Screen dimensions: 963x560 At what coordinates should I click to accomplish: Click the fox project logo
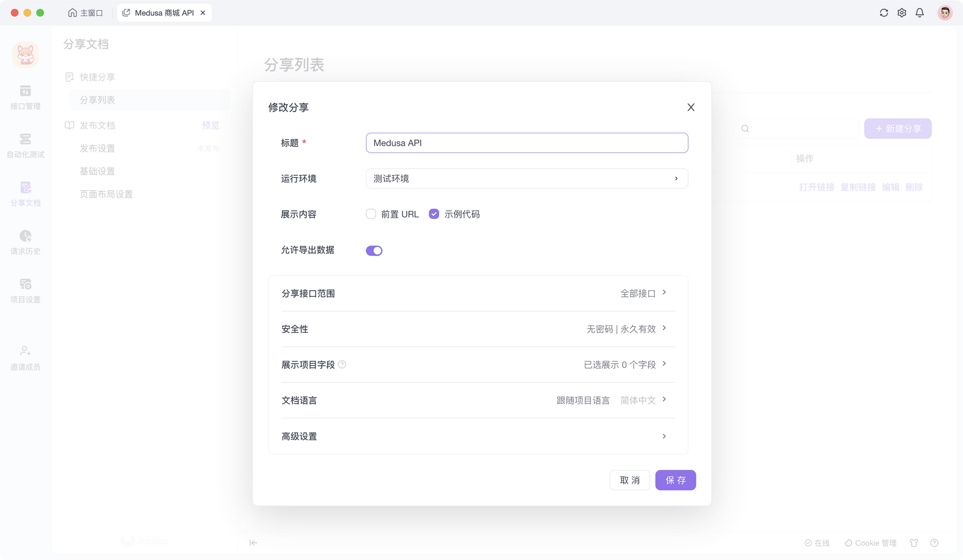(x=26, y=54)
